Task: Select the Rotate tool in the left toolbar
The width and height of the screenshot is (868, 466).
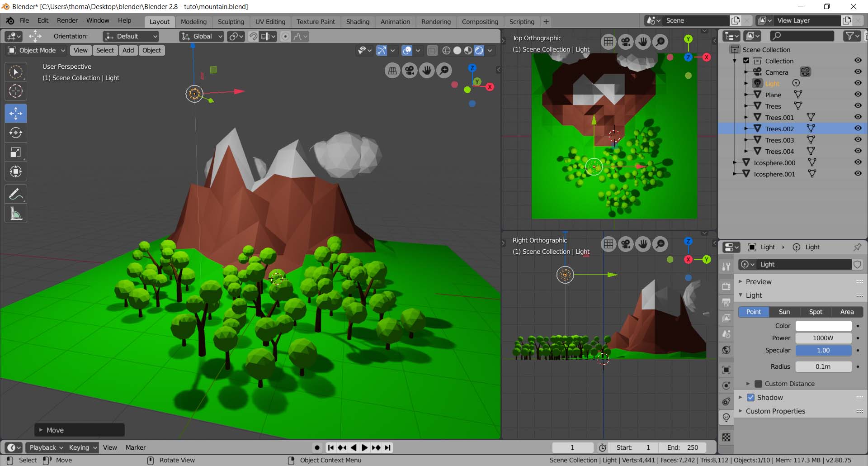Action: (16, 133)
